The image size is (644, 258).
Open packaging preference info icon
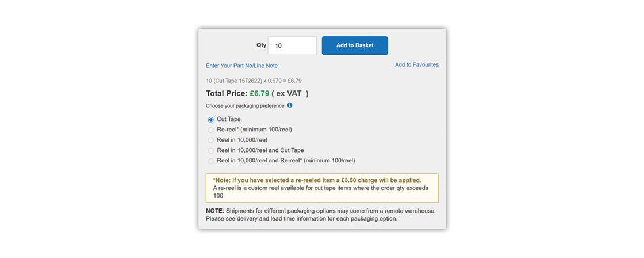(290, 105)
